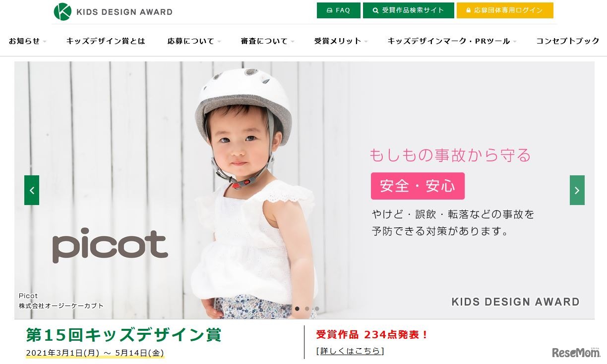Open the キッズデザイン賞とは menu item
Image resolution: width=607 pixels, height=364 pixels.
click(106, 41)
